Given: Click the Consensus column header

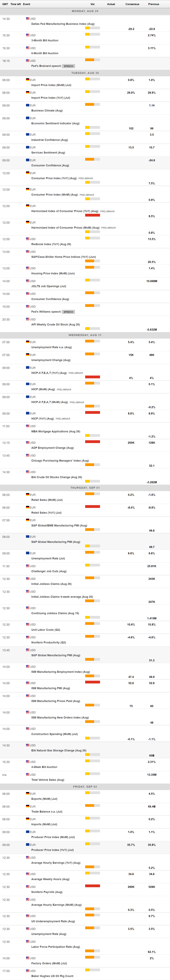Looking at the screenshot, I should click(132, 4).
